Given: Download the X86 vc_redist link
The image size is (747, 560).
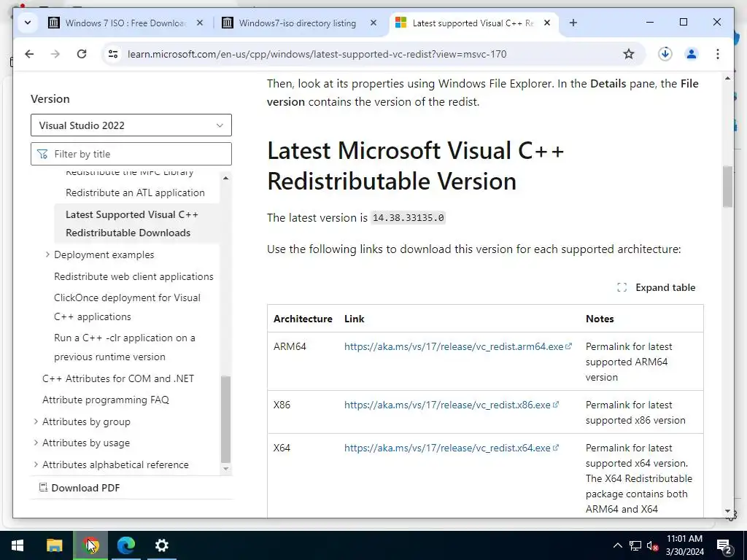Looking at the screenshot, I should (451, 405).
